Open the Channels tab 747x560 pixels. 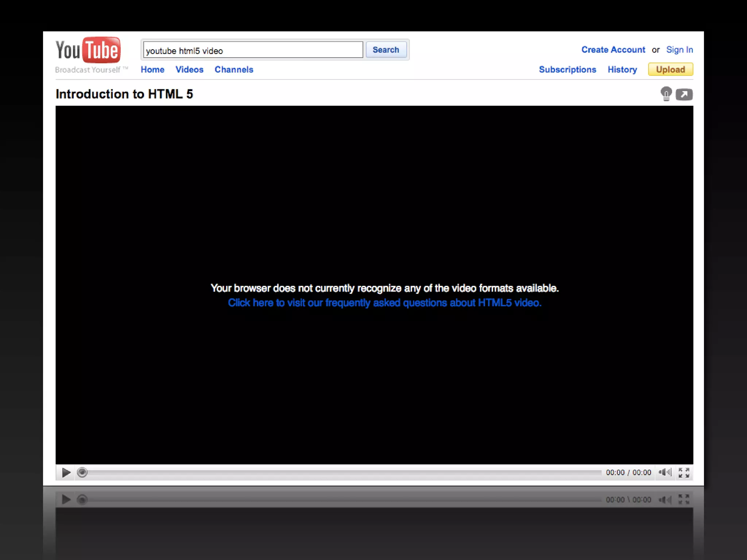click(x=234, y=70)
